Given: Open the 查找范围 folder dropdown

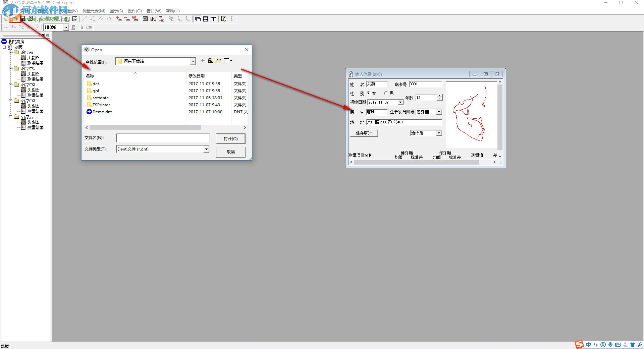Looking at the screenshot, I should pos(193,61).
